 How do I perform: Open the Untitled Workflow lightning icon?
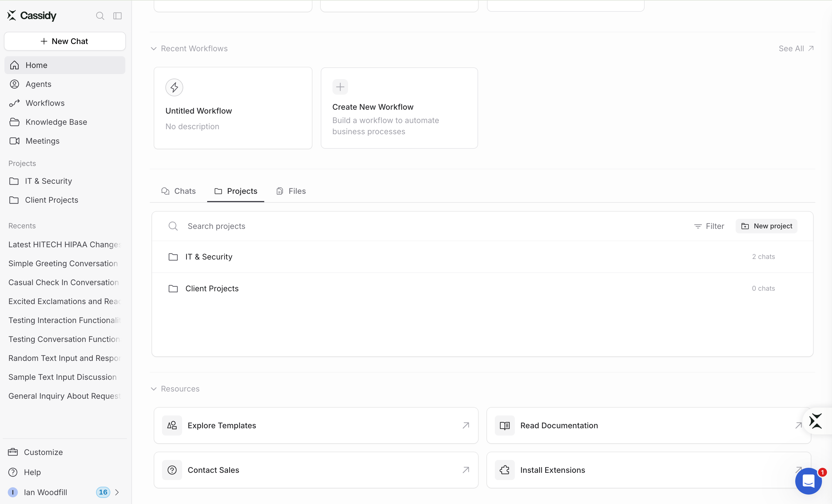(x=174, y=87)
